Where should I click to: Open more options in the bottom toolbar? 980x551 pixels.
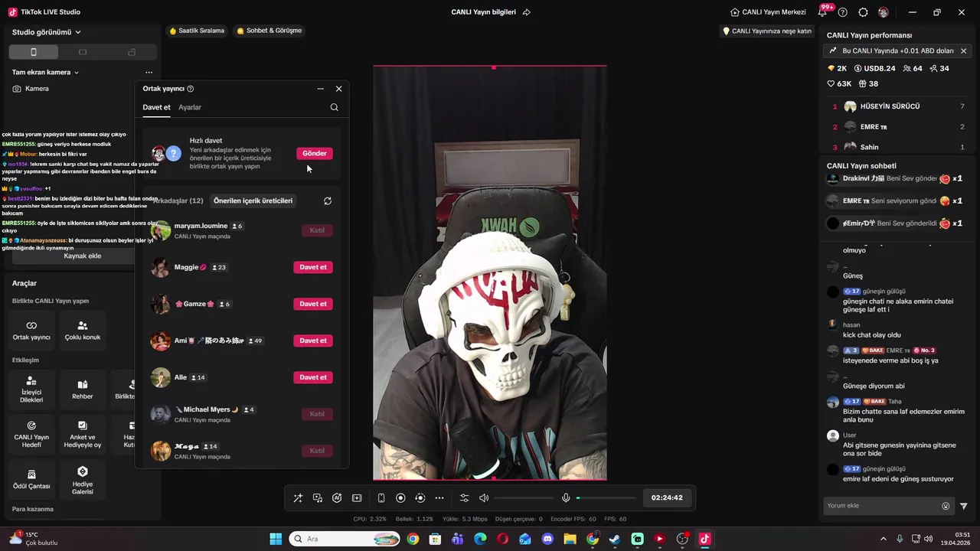coord(439,497)
